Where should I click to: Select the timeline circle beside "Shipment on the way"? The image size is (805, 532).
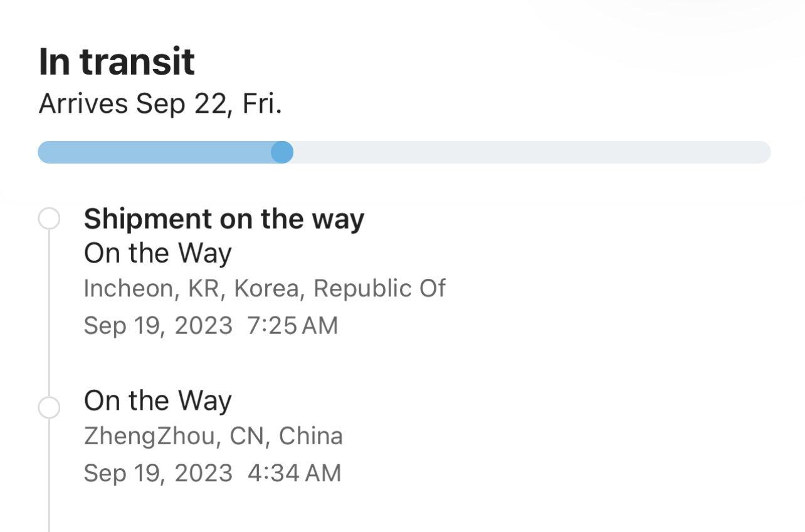[x=49, y=219]
